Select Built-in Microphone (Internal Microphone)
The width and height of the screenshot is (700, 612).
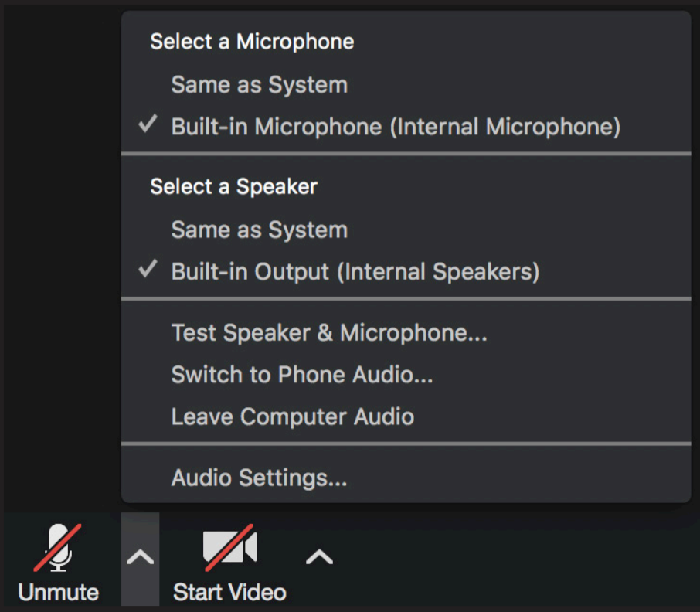click(x=395, y=127)
